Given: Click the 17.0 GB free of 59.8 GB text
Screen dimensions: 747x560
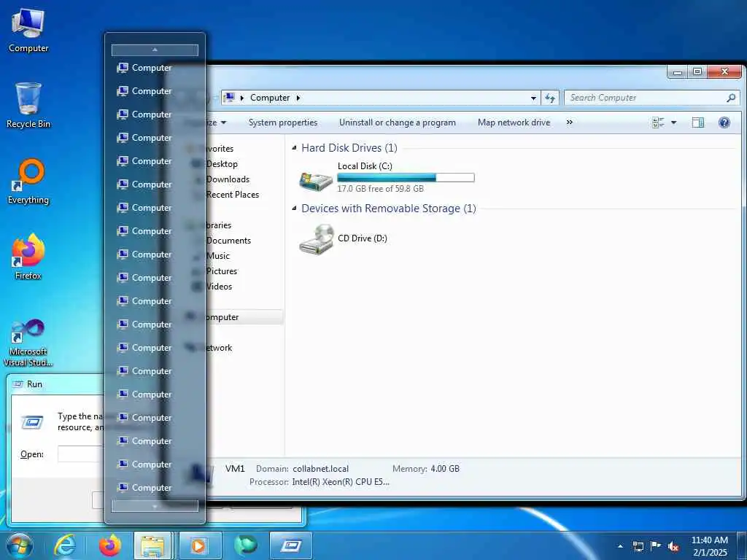Looking at the screenshot, I should click(x=380, y=189).
